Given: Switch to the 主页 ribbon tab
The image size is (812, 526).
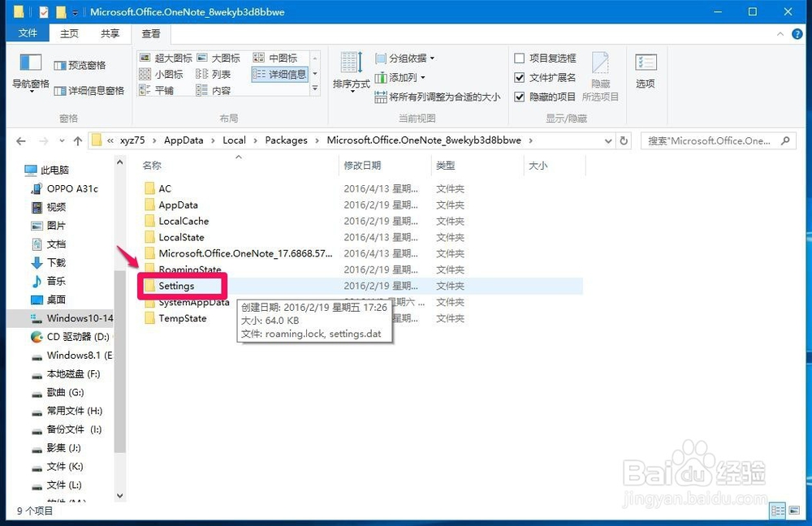Looking at the screenshot, I should point(69,32).
